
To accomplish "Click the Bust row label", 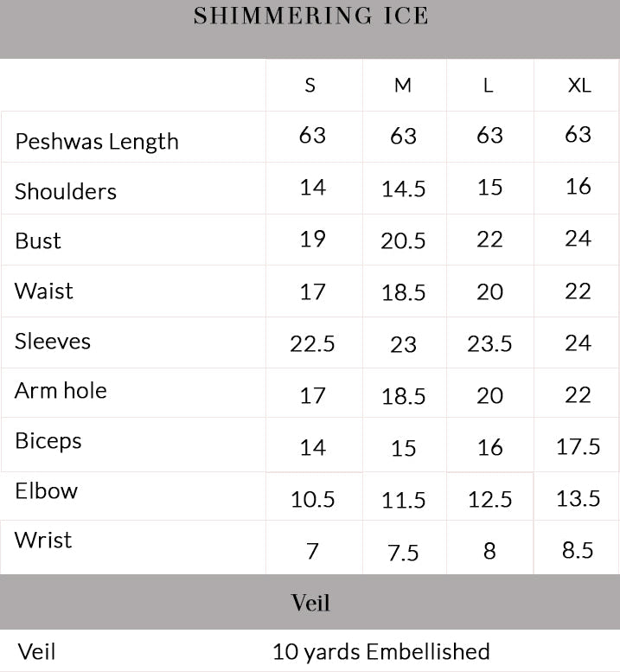I will pyautogui.click(x=38, y=240).
